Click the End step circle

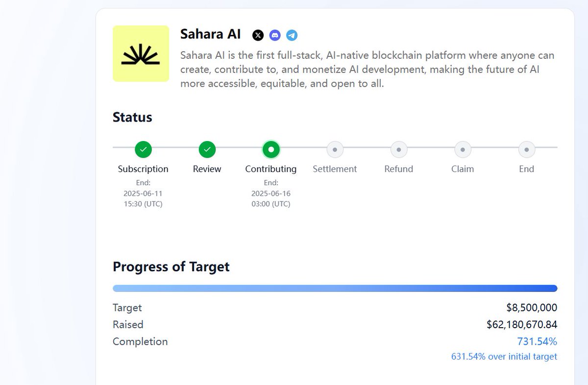tap(527, 149)
